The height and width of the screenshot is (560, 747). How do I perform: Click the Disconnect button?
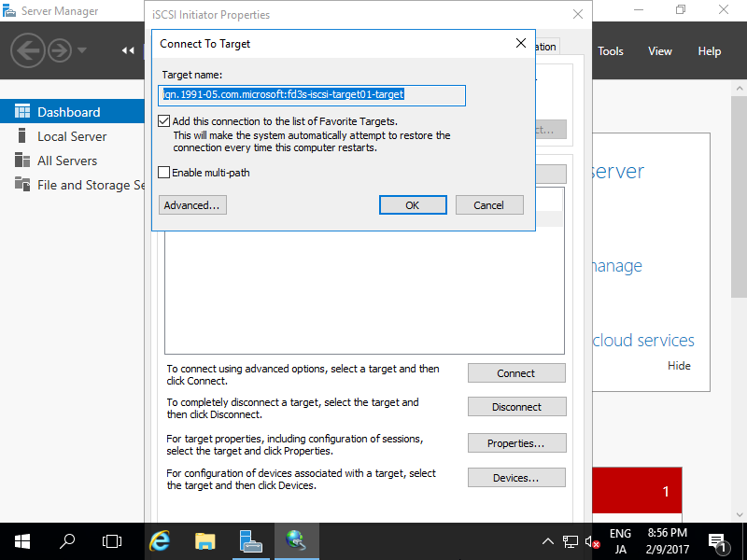(x=516, y=407)
